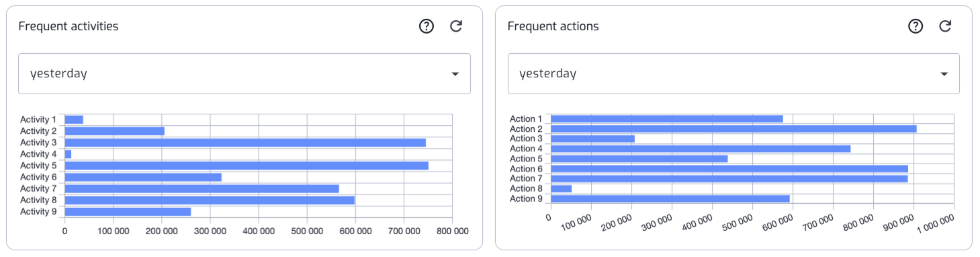Expand the Frequent activities period dropdown arrow

[455, 74]
